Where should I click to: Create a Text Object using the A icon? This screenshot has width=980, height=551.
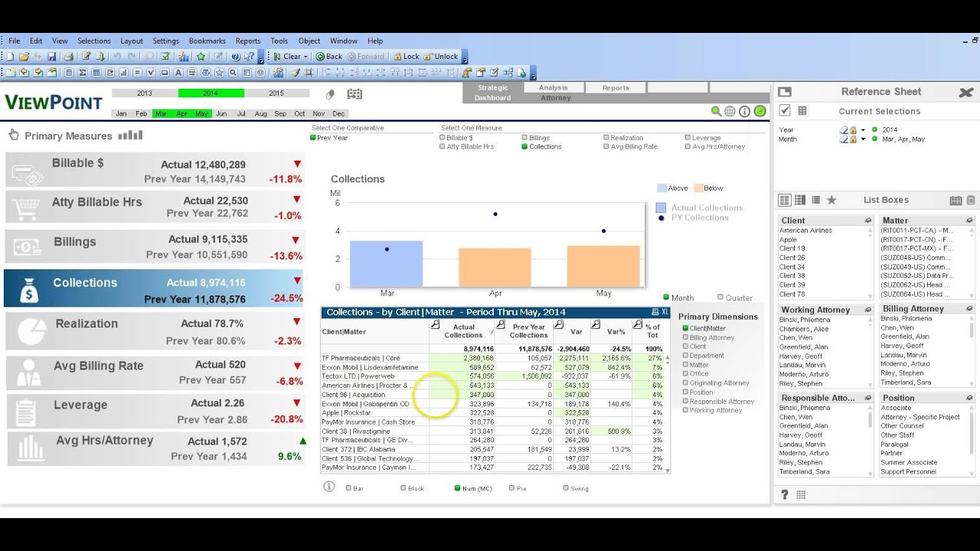tap(178, 73)
